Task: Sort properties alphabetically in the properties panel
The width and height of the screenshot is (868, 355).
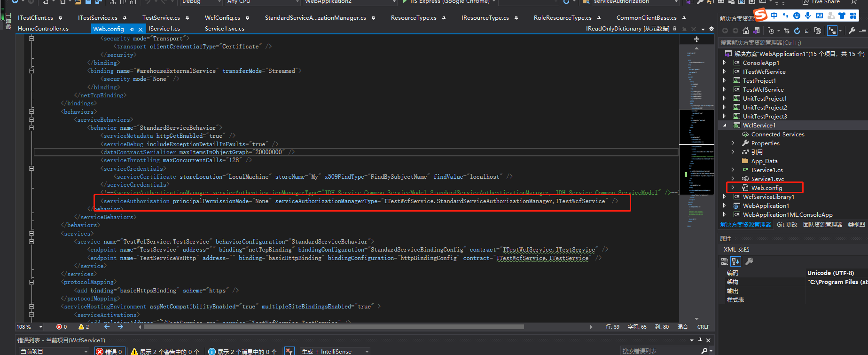Action: [735, 261]
